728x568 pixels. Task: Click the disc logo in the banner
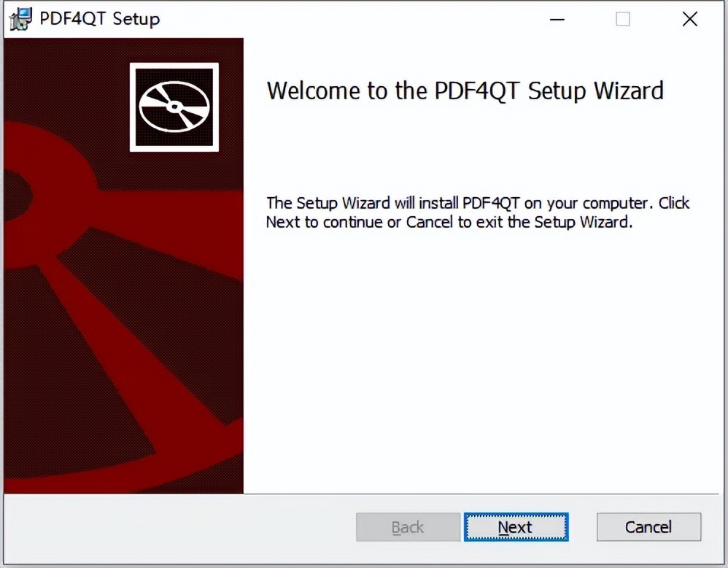tap(174, 107)
